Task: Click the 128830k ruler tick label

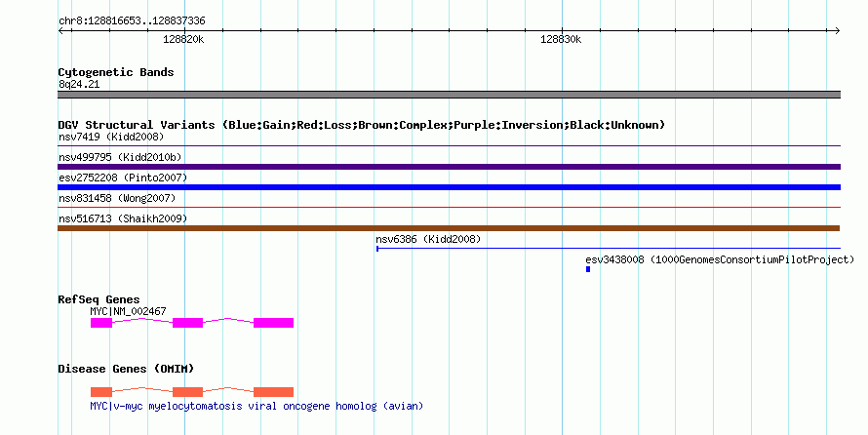Action: click(561, 39)
